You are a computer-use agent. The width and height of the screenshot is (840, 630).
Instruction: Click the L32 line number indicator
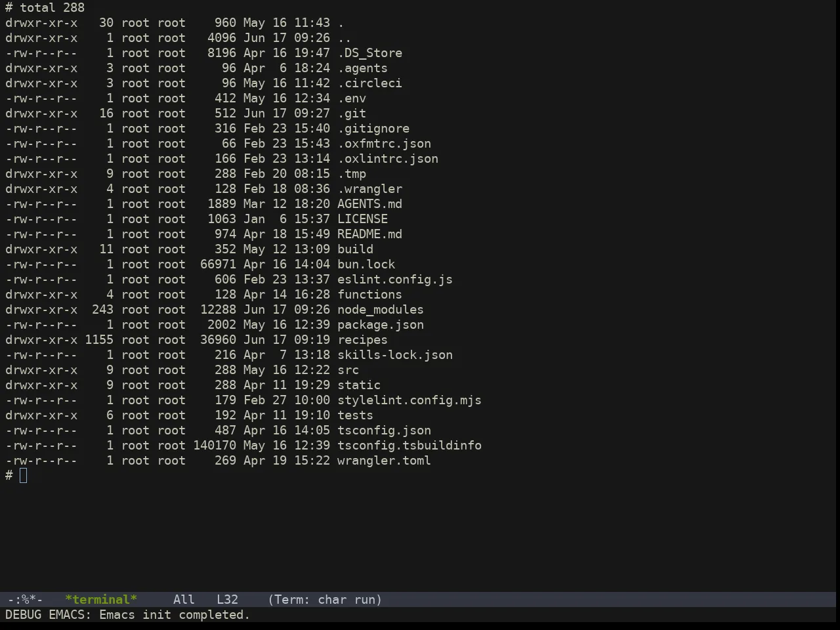click(227, 600)
